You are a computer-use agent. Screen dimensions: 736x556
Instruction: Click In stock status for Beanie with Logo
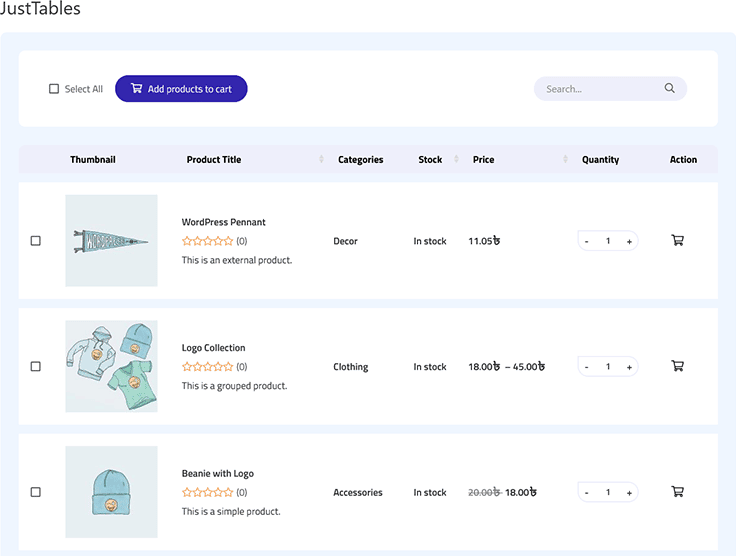[x=429, y=493]
